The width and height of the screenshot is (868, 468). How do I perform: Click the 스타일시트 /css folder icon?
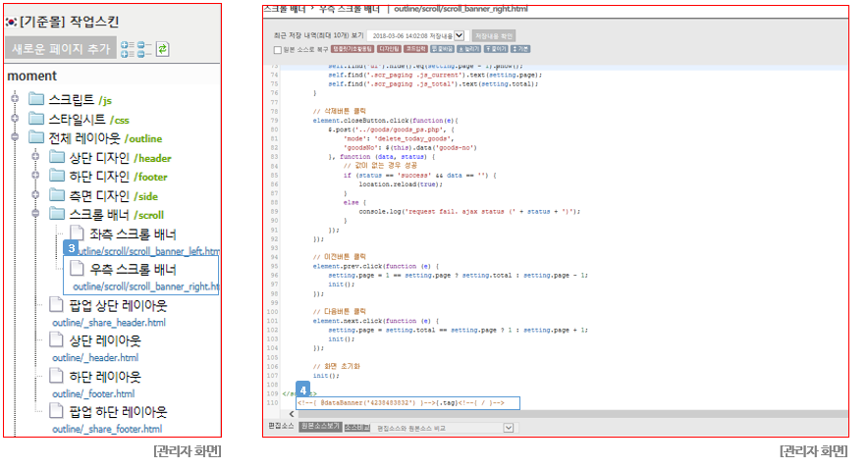36,119
